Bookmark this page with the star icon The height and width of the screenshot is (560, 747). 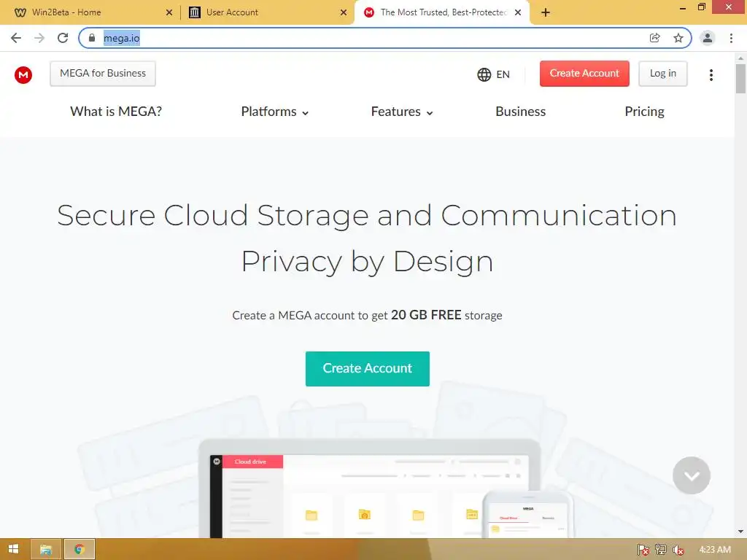(678, 38)
